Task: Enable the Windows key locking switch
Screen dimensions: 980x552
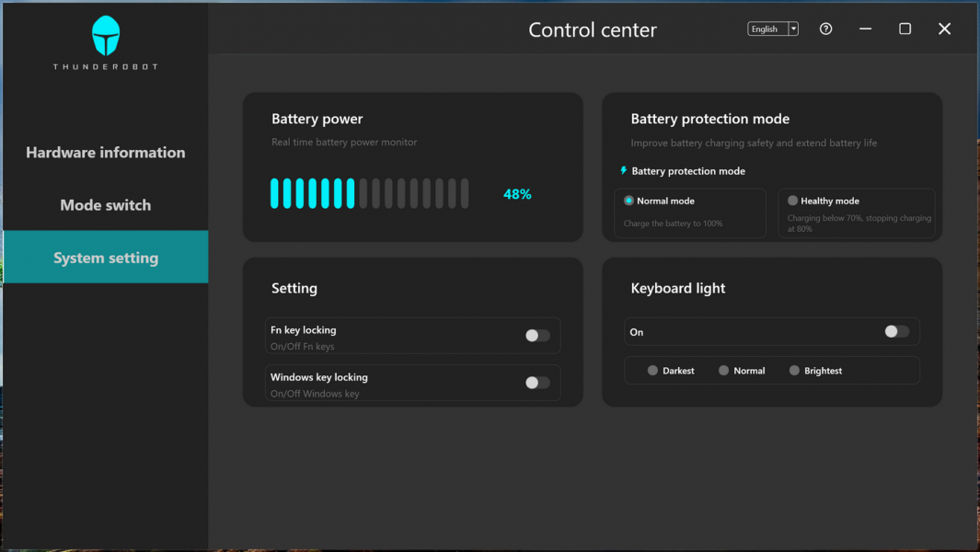Action: pyautogui.click(x=537, y=383)
